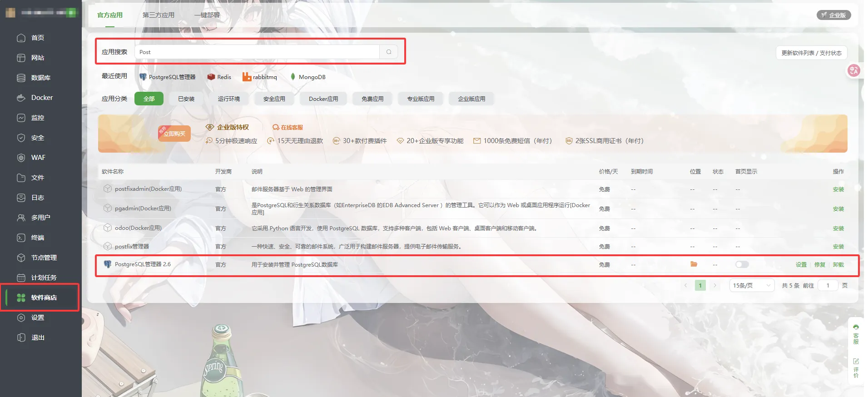Open recently used Redis shortcut
The height and width of the screenshot is (397, 868).
click(x=219, y=77)
